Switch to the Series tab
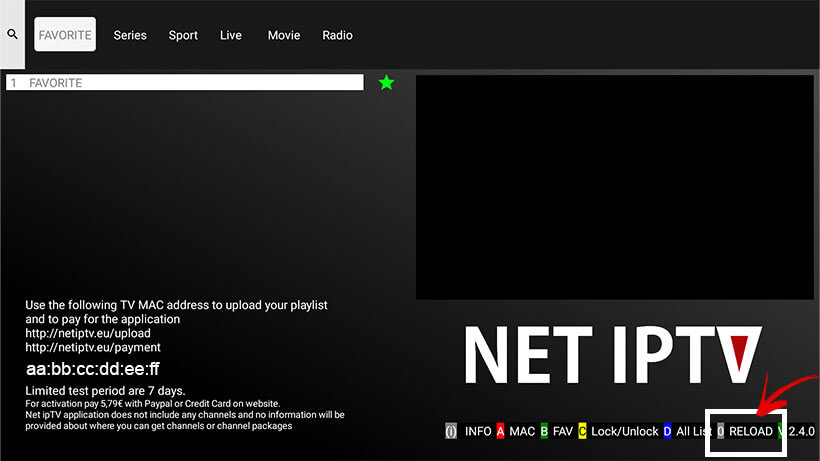 click(x=130, y=35)
